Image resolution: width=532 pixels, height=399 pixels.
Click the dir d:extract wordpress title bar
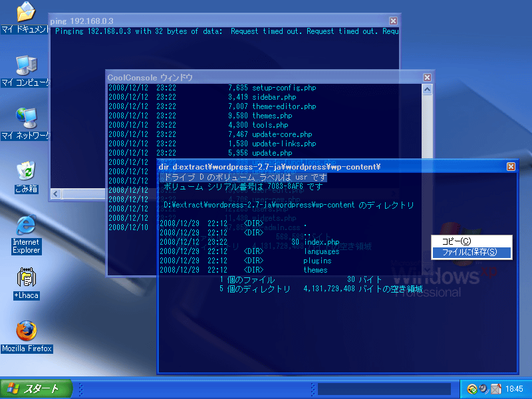tap(332, 167)
